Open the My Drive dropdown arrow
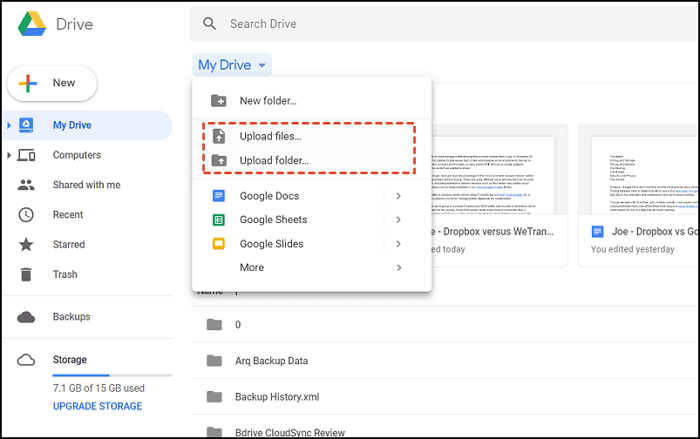 click(262, 65)
